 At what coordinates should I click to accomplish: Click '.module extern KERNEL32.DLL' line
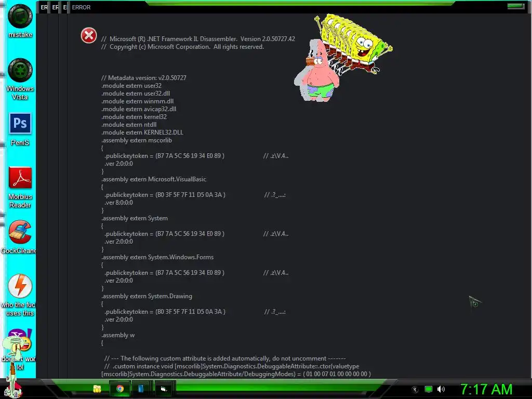tap(142, 132)
